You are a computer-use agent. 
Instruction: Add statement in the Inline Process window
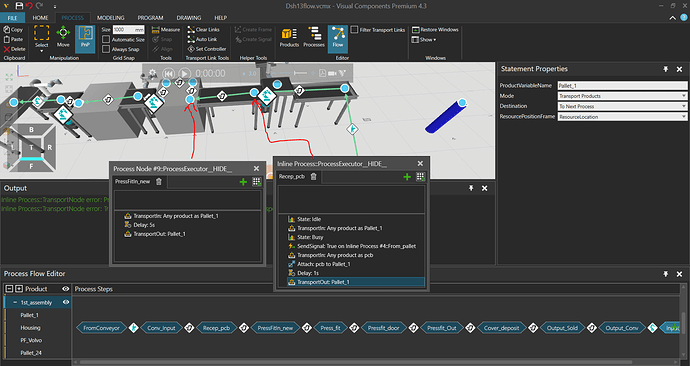point(407,177)
